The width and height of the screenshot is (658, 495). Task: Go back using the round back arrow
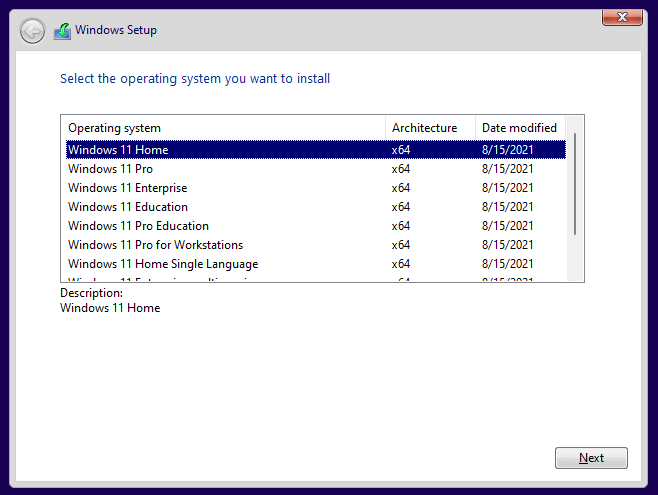pos(32,31)
